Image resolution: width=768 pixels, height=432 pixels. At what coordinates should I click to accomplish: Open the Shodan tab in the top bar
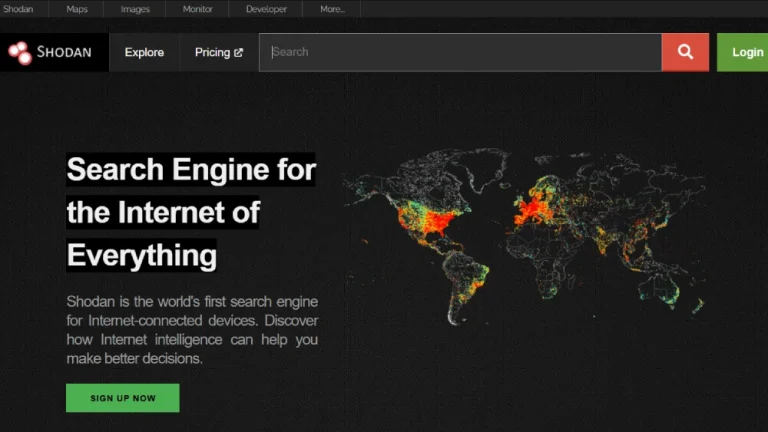pyautogui.click(x=18, y=9)
